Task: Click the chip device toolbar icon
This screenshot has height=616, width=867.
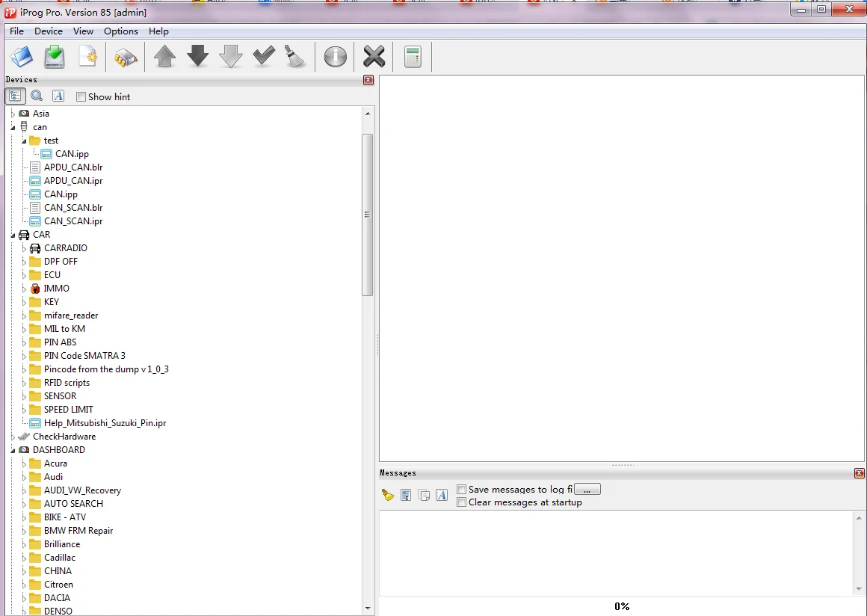Action: [x=126, y=58]
